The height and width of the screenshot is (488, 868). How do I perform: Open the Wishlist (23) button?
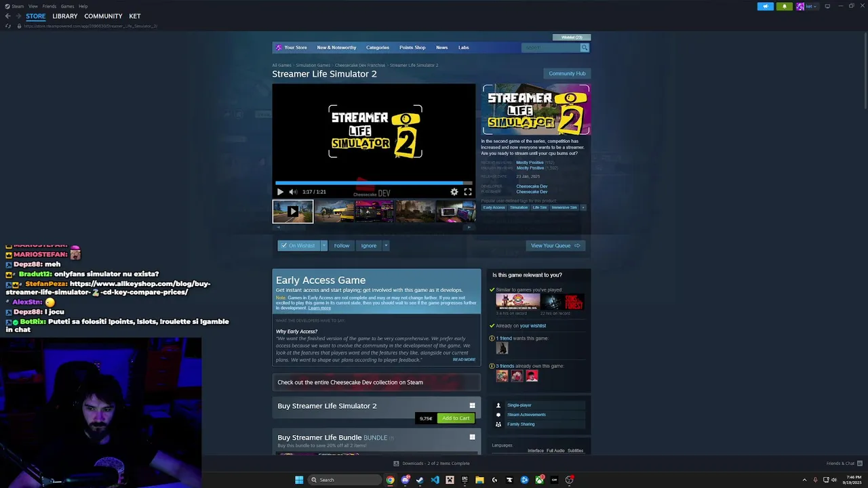[572, 37]
